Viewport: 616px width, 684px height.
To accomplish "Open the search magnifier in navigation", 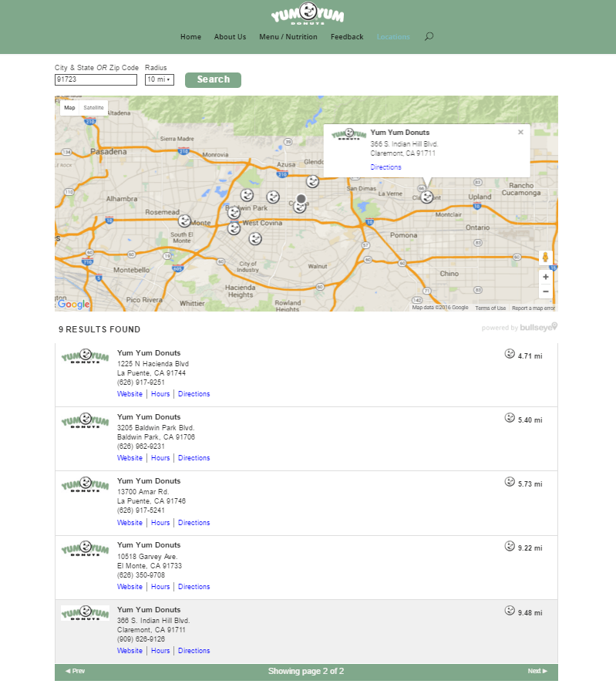I will pyautogui.click(x=429, y=37).
